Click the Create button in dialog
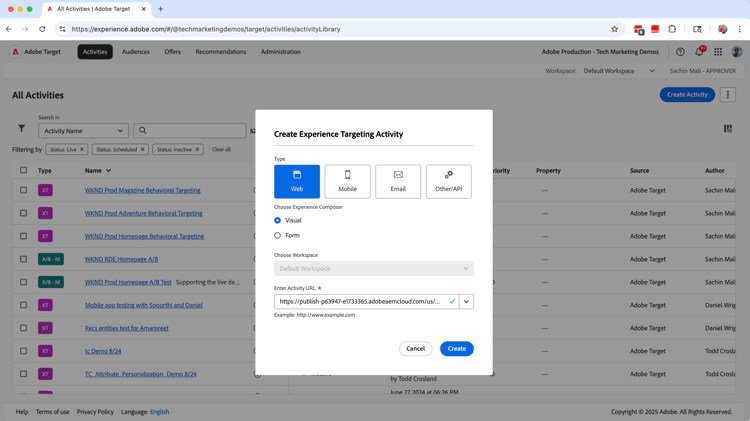 [x=456, y=349]
